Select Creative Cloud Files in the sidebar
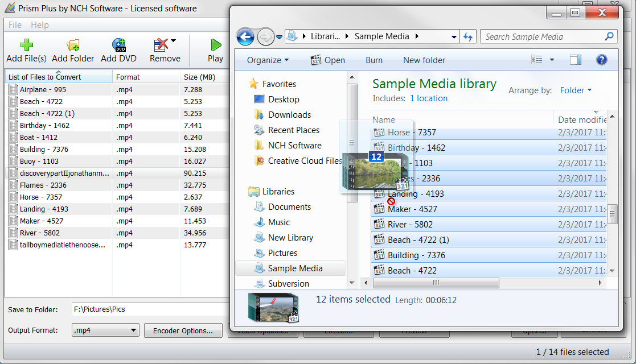The height and width of the screenshot is (364, 636). point(302,160)
